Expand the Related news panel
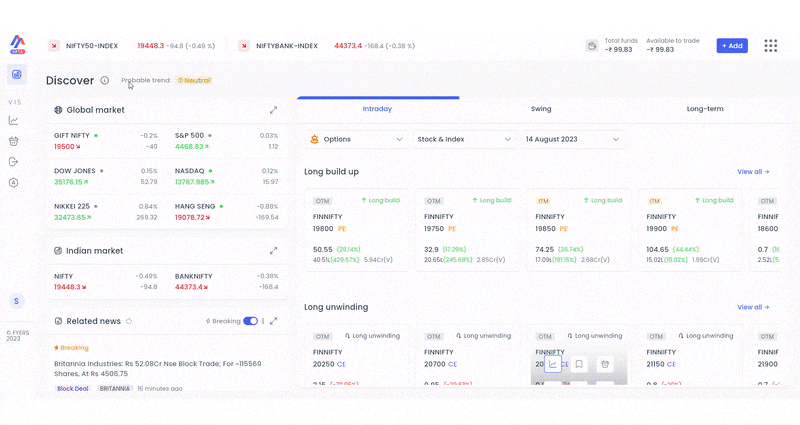 pyautogui.click(x=273, y=321)
